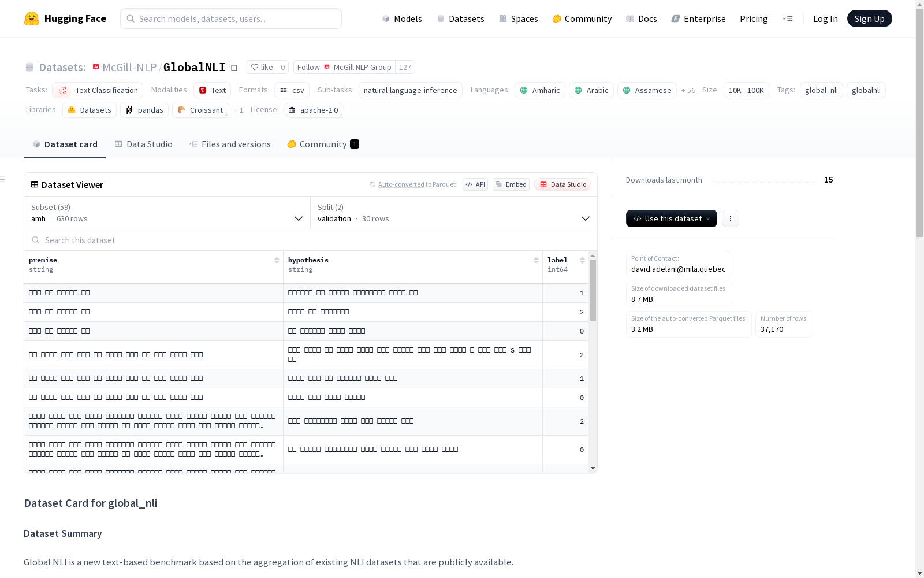924x578 pixels.
Task: Click the dataset table scrollbar thumb
Action: (x=593, y=290)
